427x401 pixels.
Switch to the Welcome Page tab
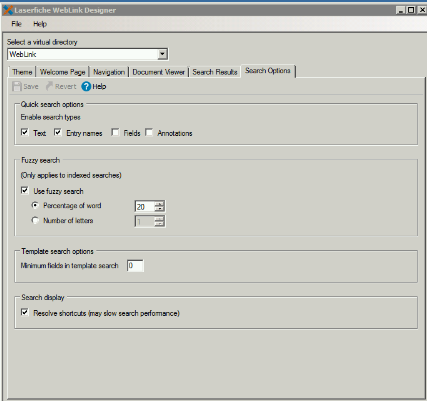(x=62, y=72)
